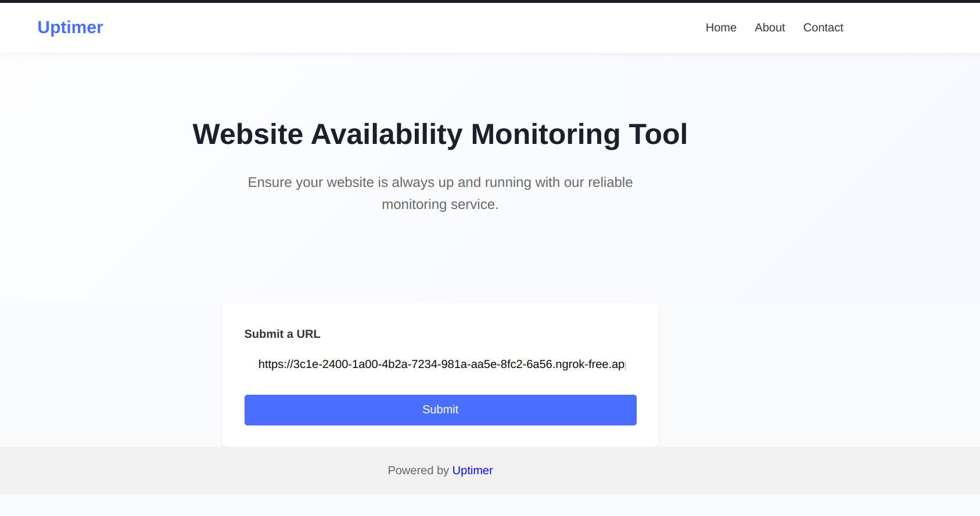Viewport: 980px width, 516px height.
Task: Click the word "reliable" in the subtitle
Action: tap(610, 182)
